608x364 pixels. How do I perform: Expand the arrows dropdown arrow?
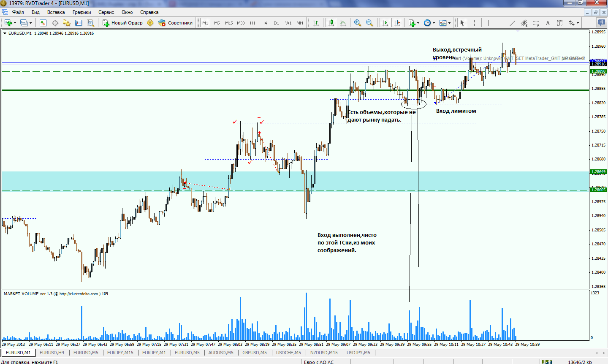(578, 23)
